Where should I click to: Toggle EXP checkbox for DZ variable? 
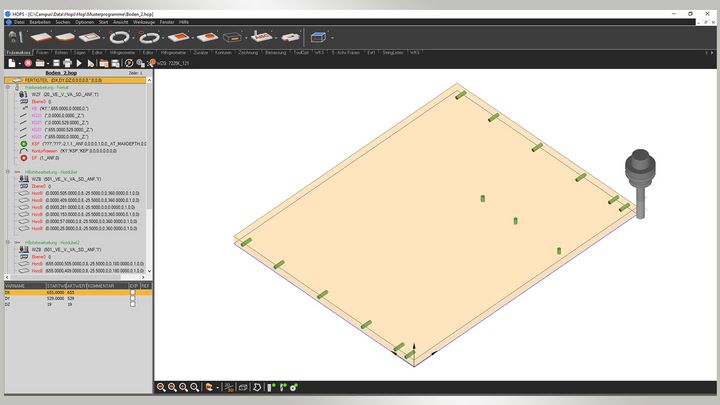tap(133, 304)
